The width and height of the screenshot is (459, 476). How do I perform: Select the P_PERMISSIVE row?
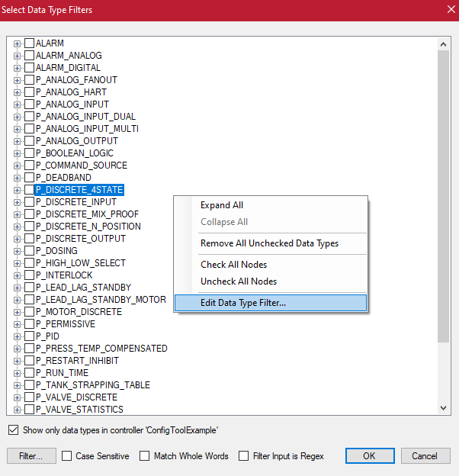tap(66, 324)
